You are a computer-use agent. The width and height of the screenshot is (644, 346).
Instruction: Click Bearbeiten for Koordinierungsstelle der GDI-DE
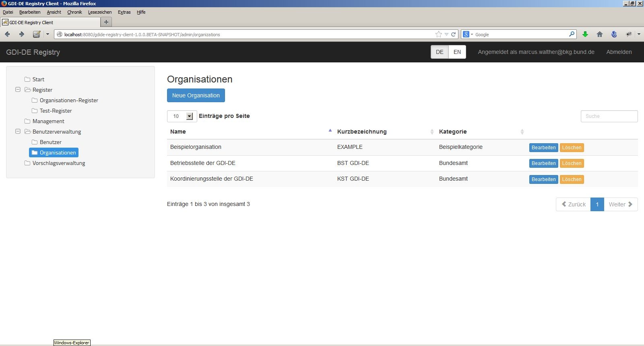point(543,179)
